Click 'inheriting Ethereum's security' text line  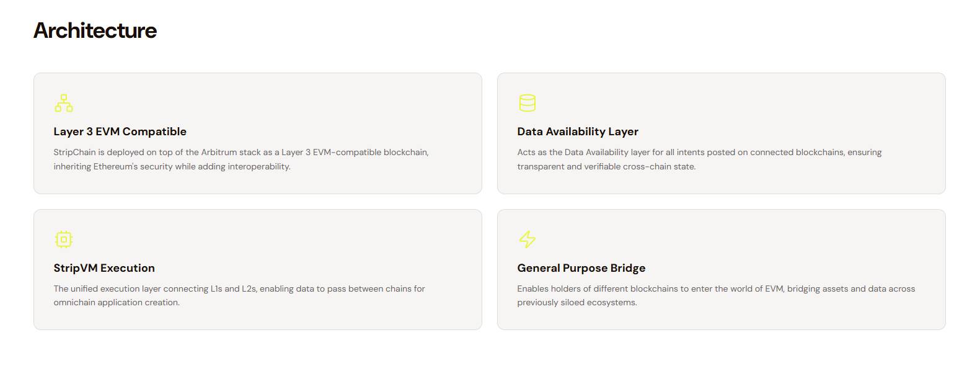coord(172,166)
